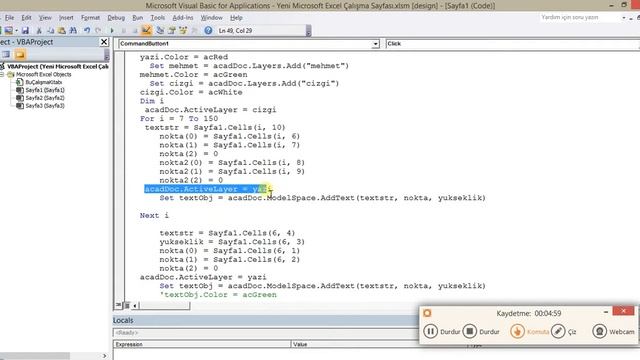Click the Paste clipboard icon

(62, 31)
